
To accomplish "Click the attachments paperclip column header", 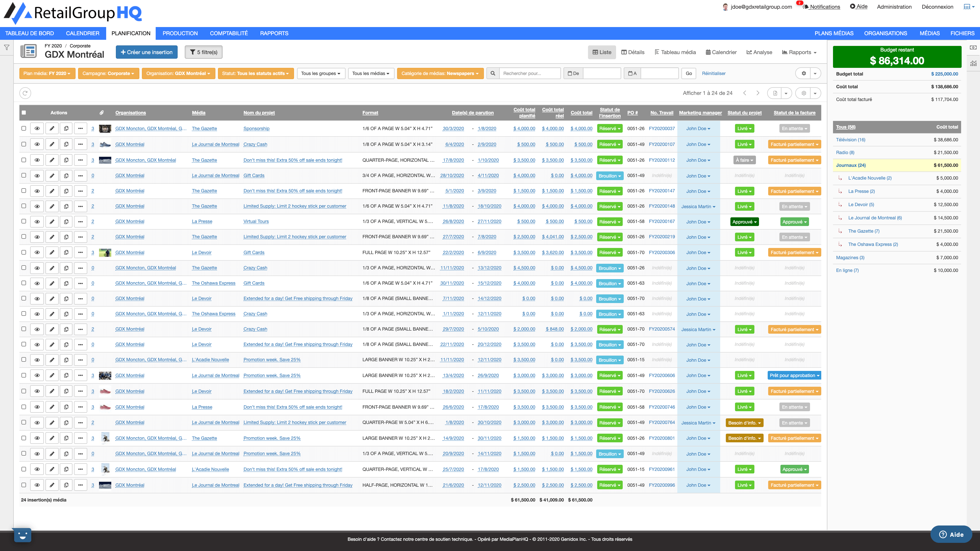I will point(102,112).
